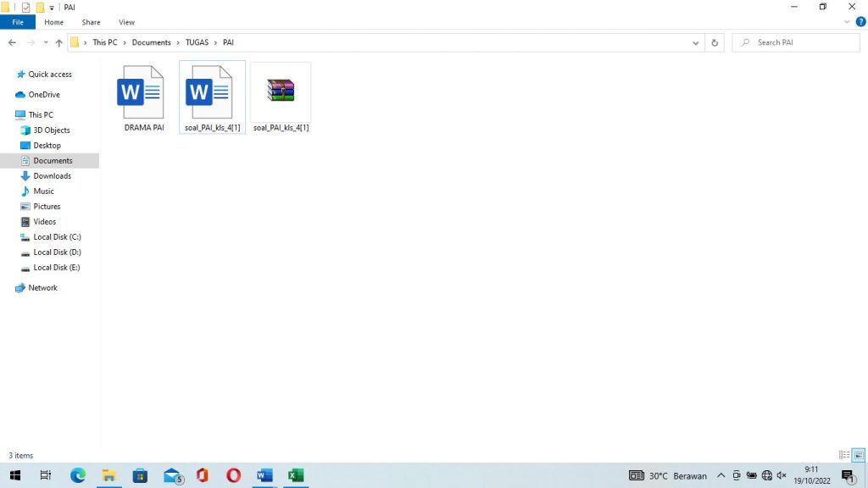Show hidden system tray icons
The width and height of the screenshot is (868, 488).
click(721, 475)
